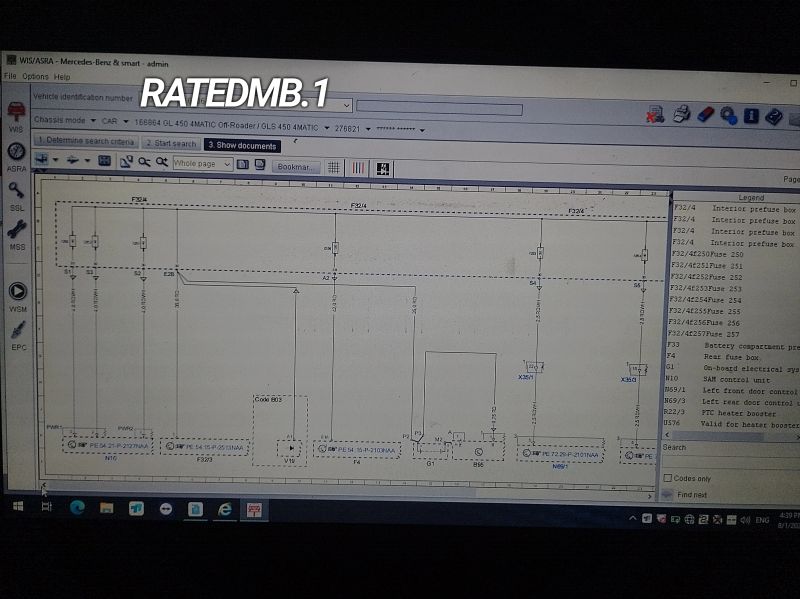The width and height of the screenshot is (800, 599).
Task: Click the red-blue eraser icon
Action: tap(705, 114)
